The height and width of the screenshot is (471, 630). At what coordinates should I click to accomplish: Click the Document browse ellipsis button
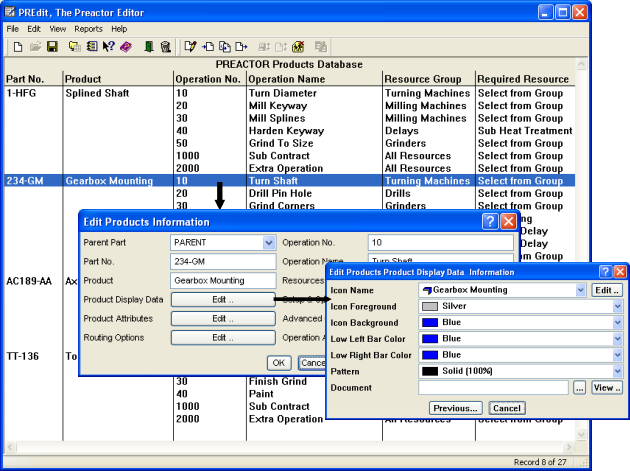[579, 388]
